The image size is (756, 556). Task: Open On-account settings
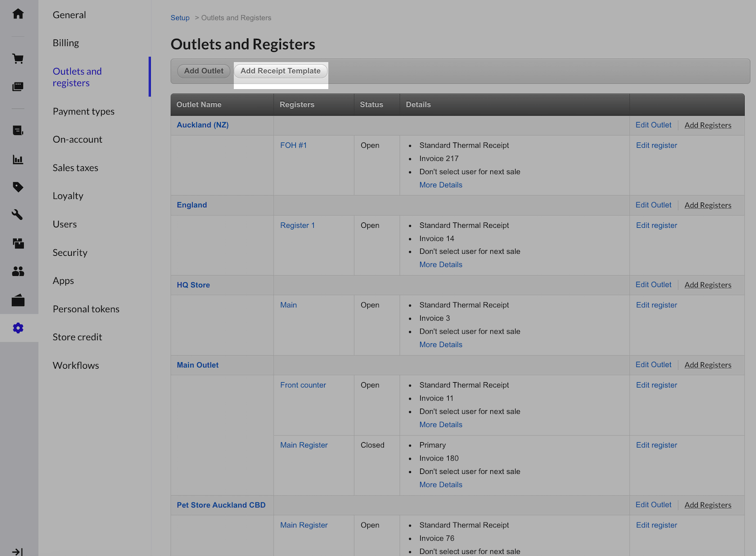click(77, 139)
